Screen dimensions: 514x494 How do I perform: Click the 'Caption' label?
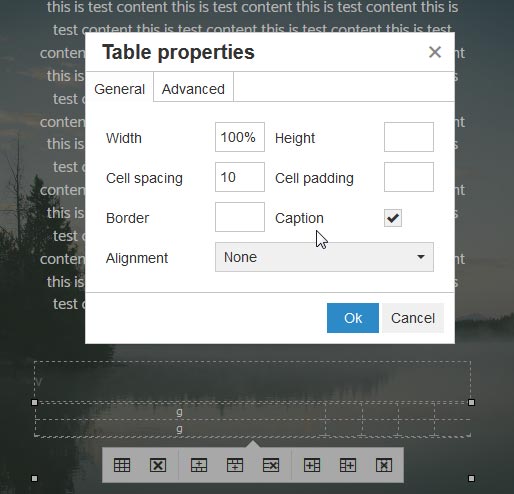[x=299, y=218]
